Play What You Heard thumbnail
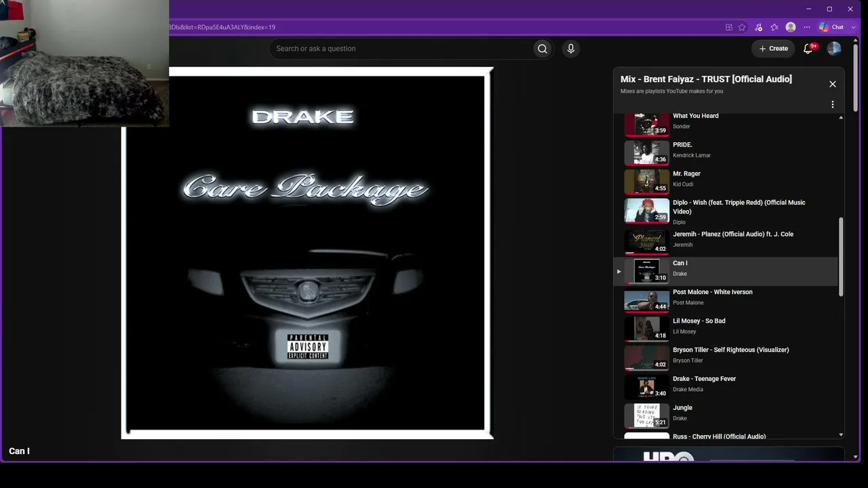Viewport: 868px width, 488px height. pos(646,125)
